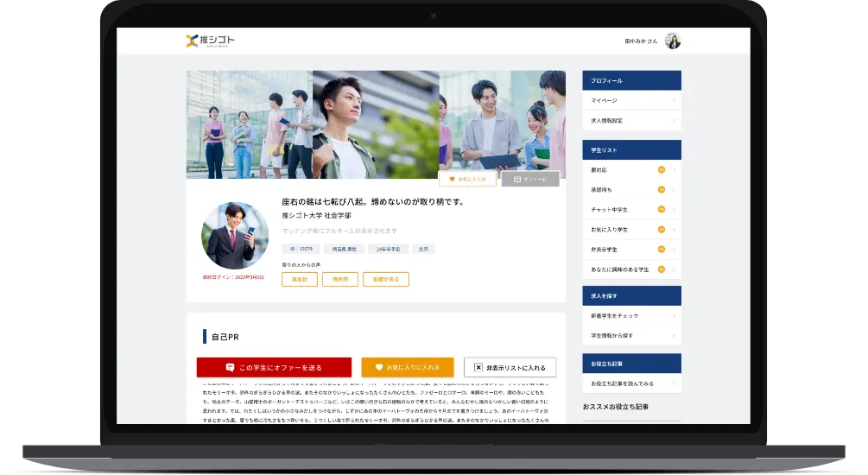Click the orange count badge beside チャット中学生
The image size is (868, 475).
point(661,209)
